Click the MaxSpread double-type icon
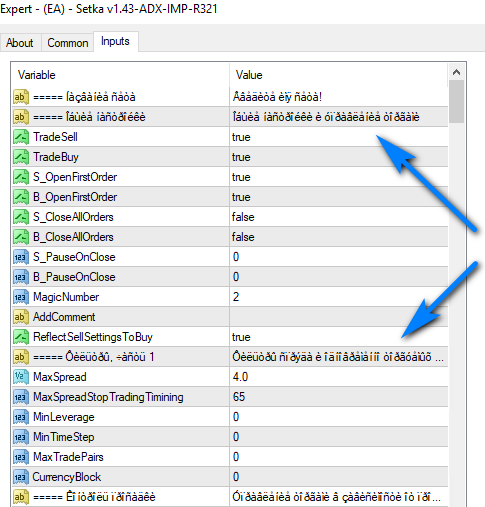 coord(21,377)
